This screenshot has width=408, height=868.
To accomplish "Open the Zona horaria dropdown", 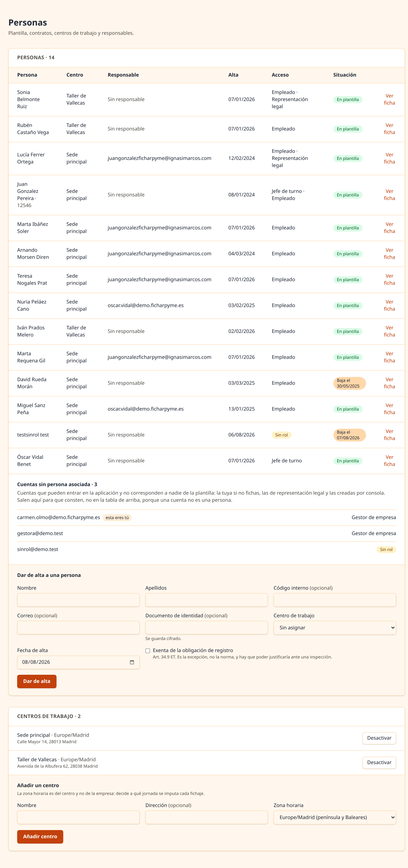I will (x=335, y=817).
